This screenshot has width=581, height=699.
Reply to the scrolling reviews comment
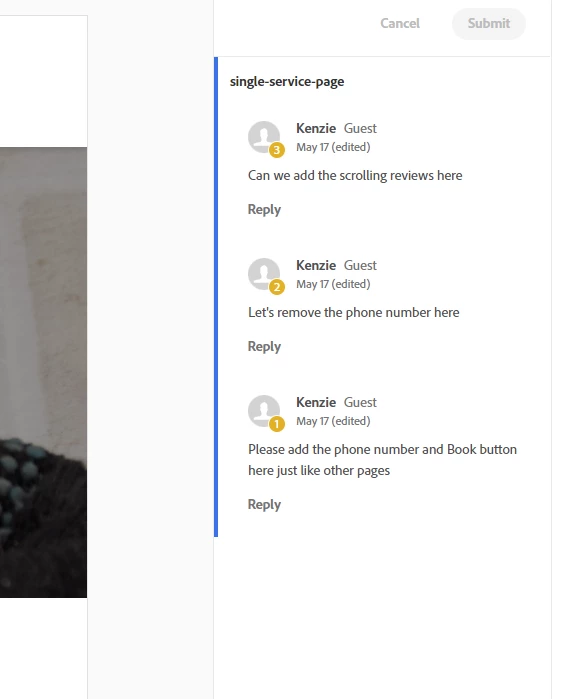click(x=264, y=210)
